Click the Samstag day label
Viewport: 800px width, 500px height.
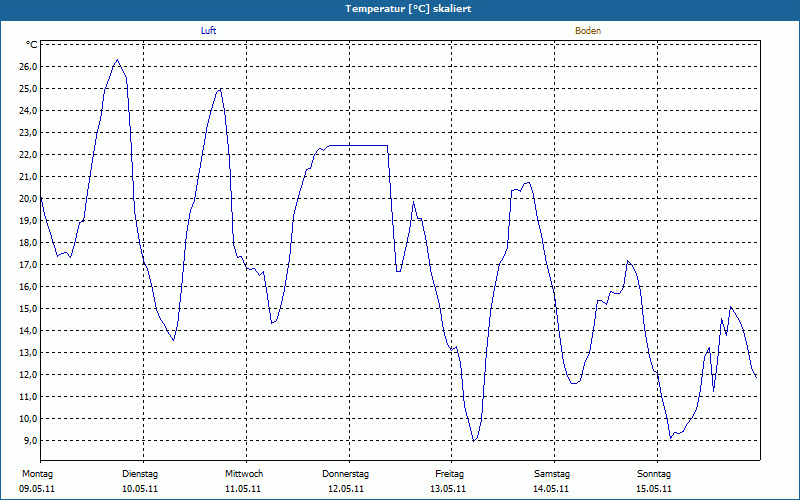point(552,474)
